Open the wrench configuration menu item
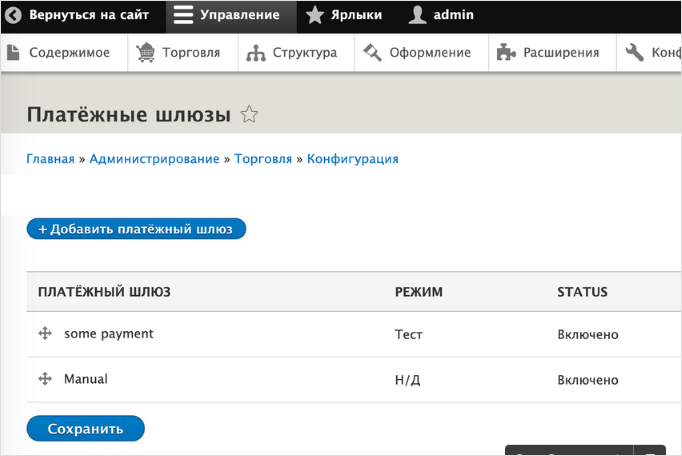Viewport: 682px width, 456px height. click(648, 53)
